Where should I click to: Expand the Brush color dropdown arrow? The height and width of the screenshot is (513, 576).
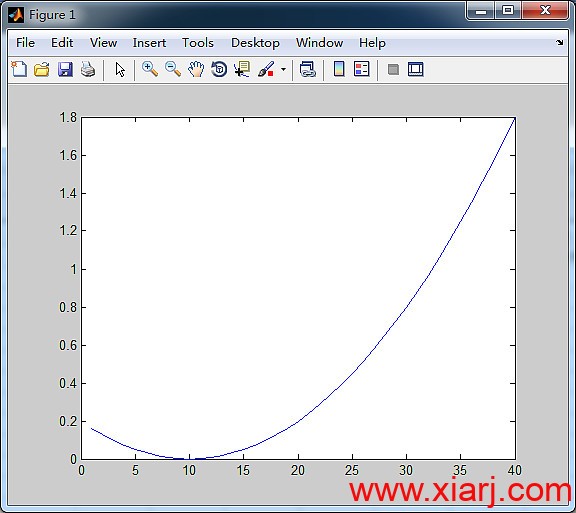pyautogui.click(x=283, y=69)
